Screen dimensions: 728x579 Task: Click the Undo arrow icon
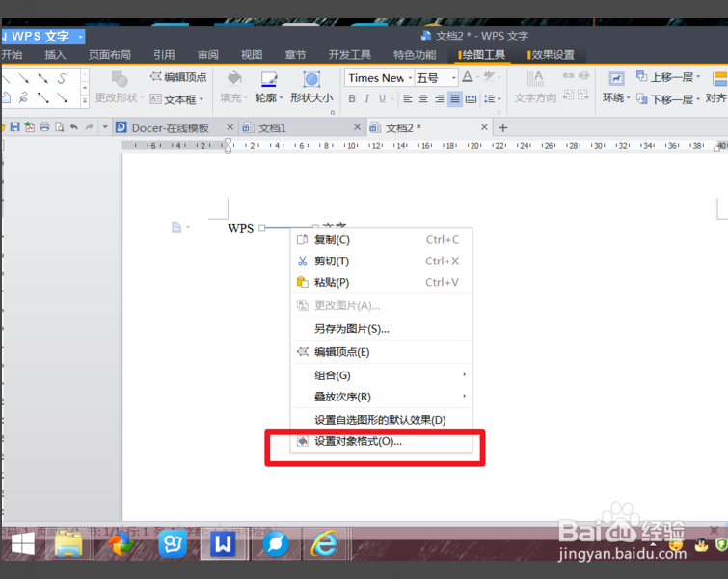click(74, 126)
